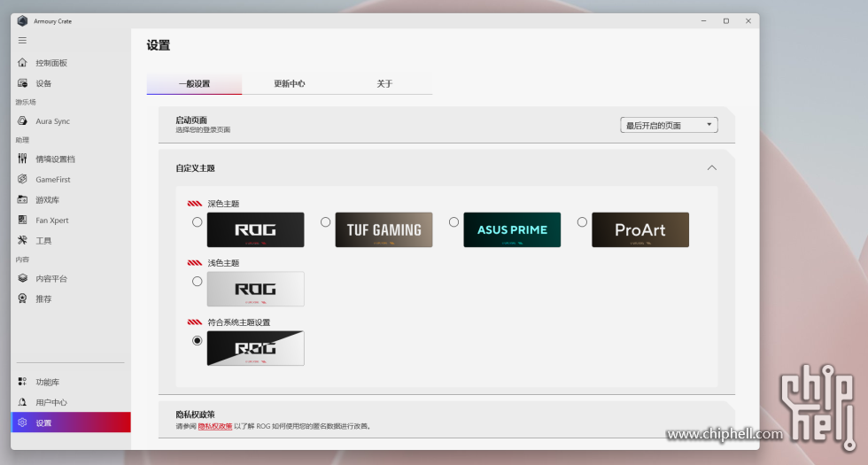Click the dark ROG theme thumbnail
Viewport: 868px width, 465px height.
[256, 229]
